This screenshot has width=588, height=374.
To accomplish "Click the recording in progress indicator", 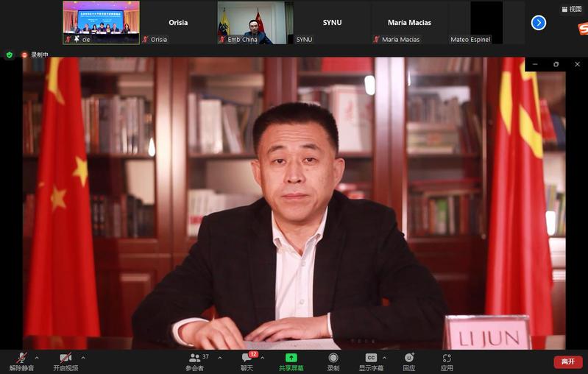I will [34, 54].
